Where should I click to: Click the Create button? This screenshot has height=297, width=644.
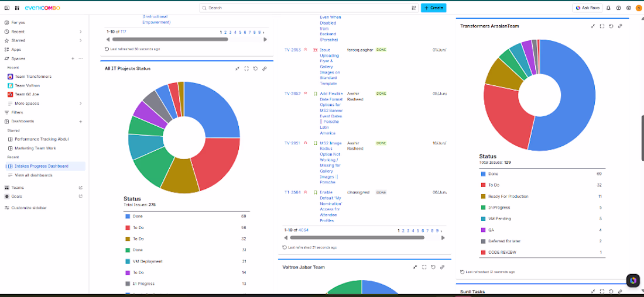(433, 8)
